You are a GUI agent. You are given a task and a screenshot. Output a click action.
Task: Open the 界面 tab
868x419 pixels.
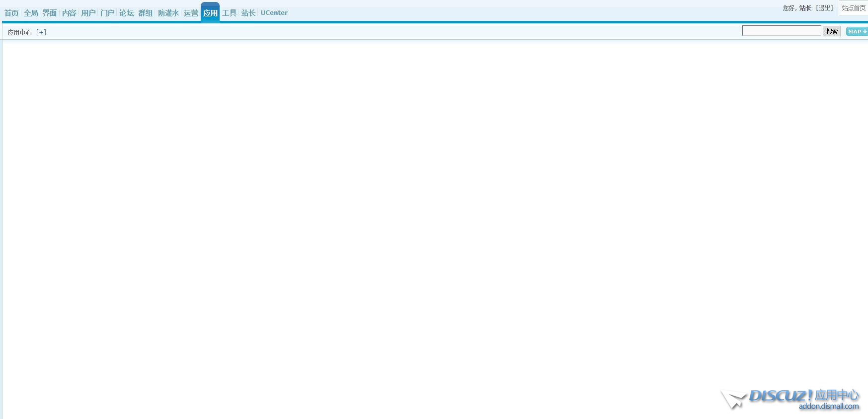coord(50,13)
